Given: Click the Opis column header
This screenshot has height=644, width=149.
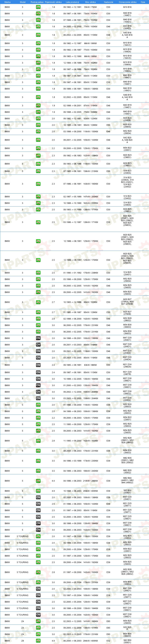Looking at the screenshot, I should tap(143, 2).
